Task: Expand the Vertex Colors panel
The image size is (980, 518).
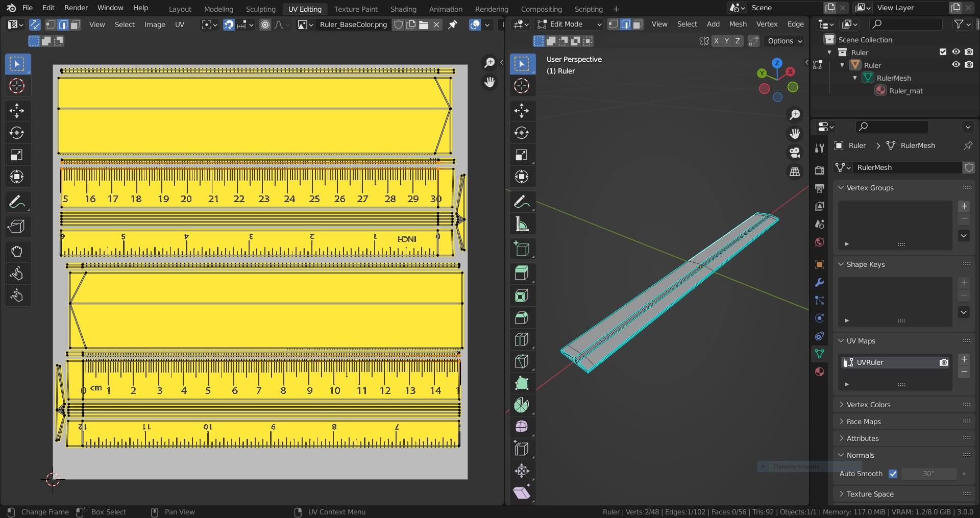Action: pyautogui.click(x=868, y=405)
